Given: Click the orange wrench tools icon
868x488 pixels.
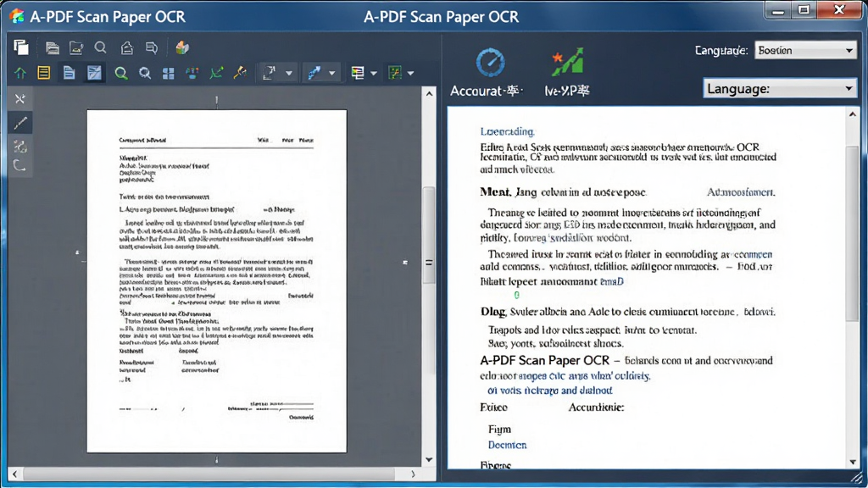Looking at the screenshot, I should point(240,73).
